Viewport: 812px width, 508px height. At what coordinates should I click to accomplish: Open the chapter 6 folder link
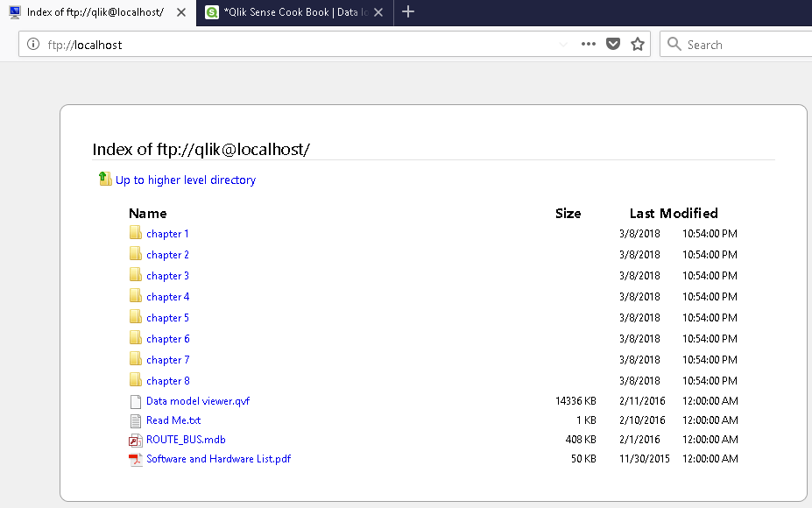(168, 339)
